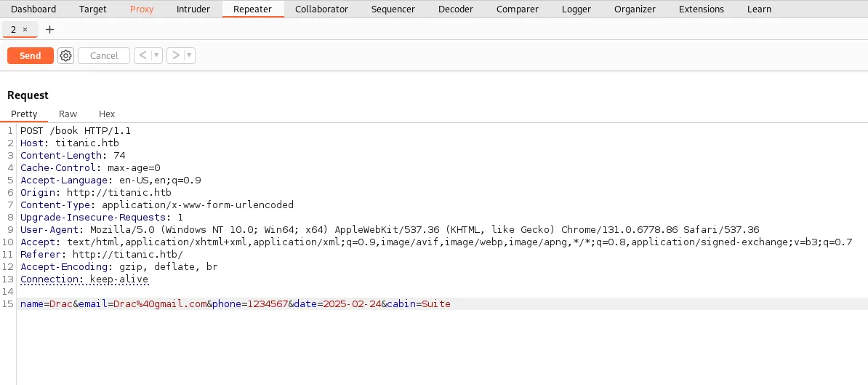Add a new Repeater tab
The image size is (868, 385).
(x=49, y=29)
